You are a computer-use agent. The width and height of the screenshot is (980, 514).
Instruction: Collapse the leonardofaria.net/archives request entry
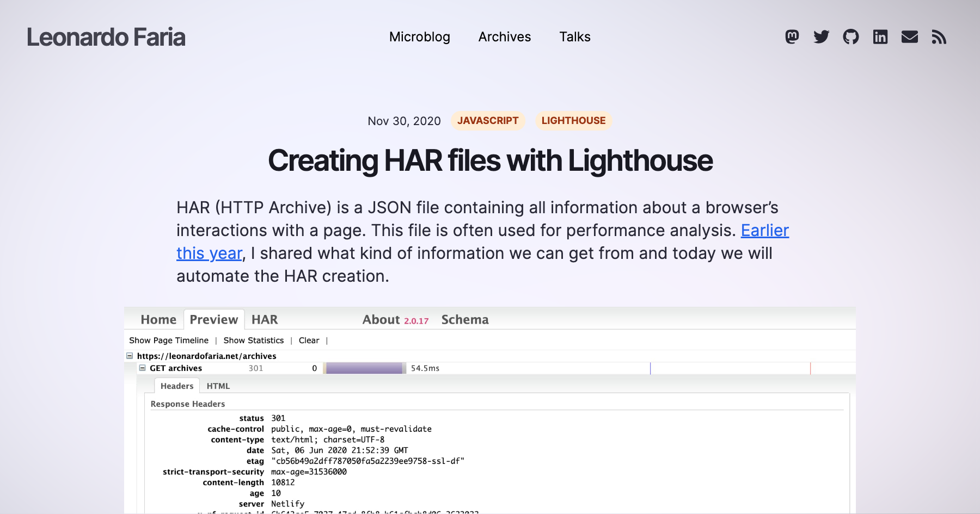(130, 355)
